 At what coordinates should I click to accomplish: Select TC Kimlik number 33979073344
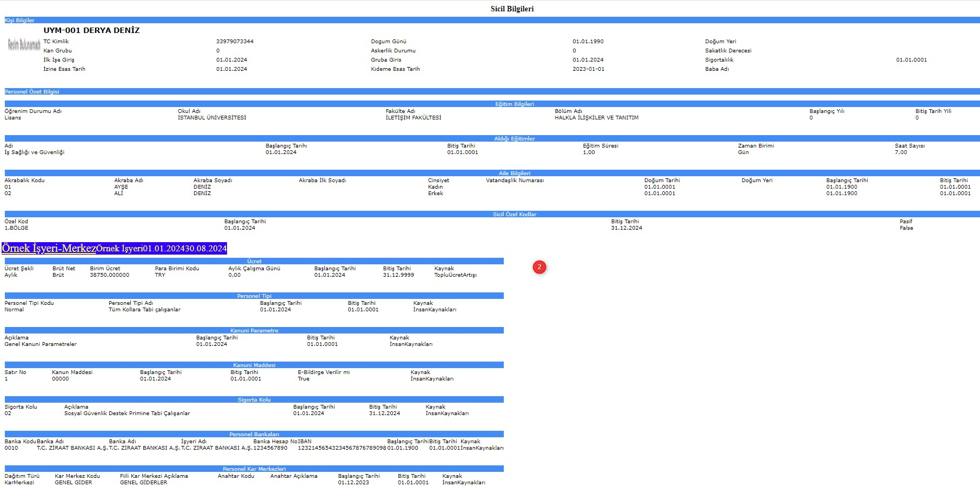pos(235,42)
